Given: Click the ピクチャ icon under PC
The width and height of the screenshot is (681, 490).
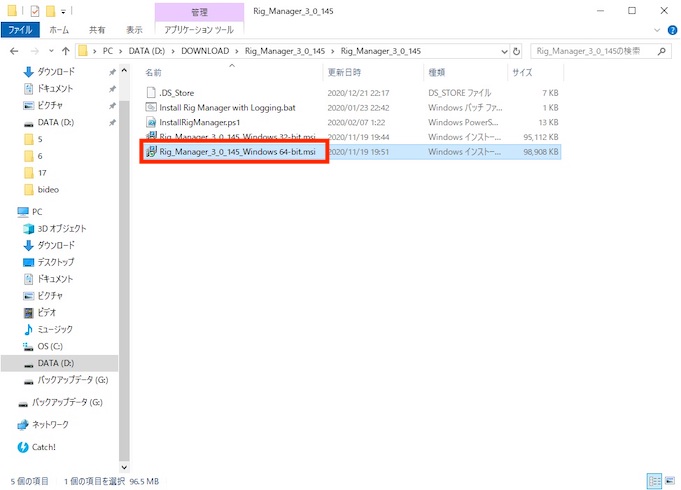Looking at the screenshot, I should [28, 296].
